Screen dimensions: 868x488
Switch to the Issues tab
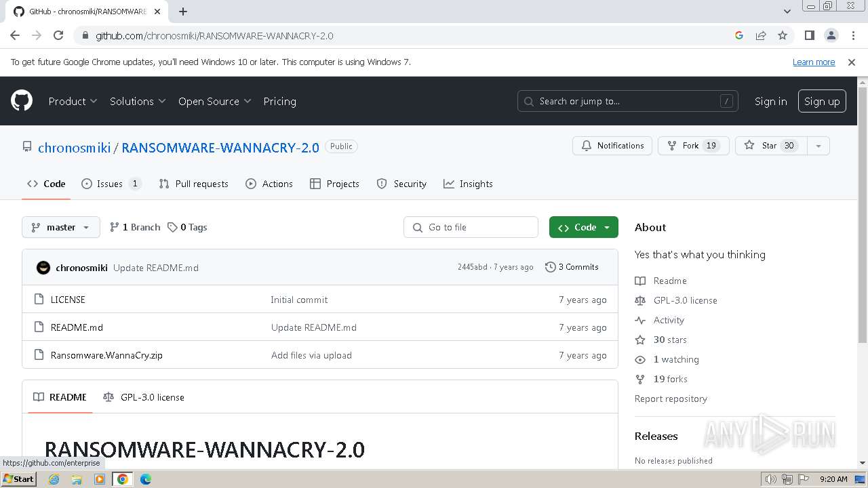[111, 184]
